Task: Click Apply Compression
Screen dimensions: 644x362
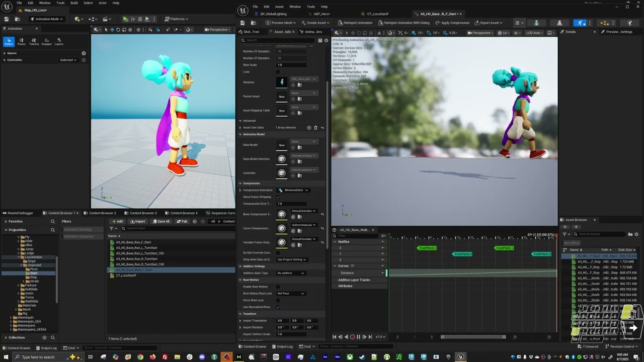Action: (x=452, y=23)
